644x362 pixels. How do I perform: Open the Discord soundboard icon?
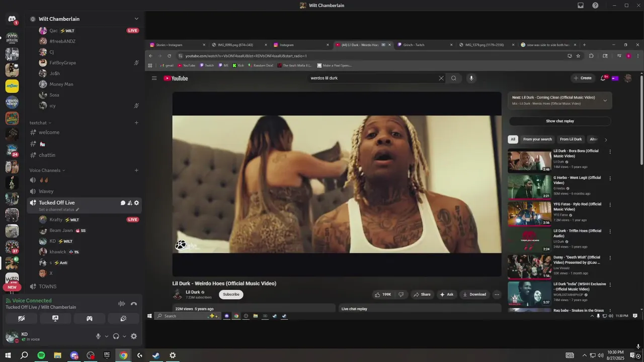(x=123, y=318)
